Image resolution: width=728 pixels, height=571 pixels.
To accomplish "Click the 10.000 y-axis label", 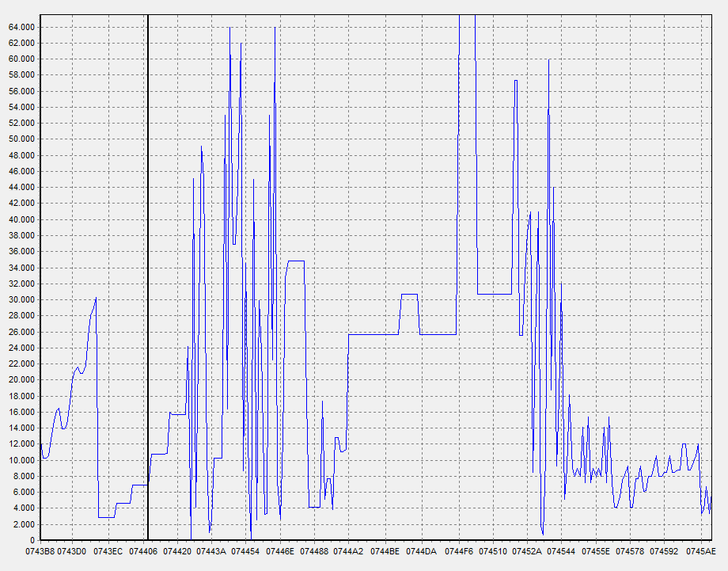I will pyautogui.click(x=21, y=460).
